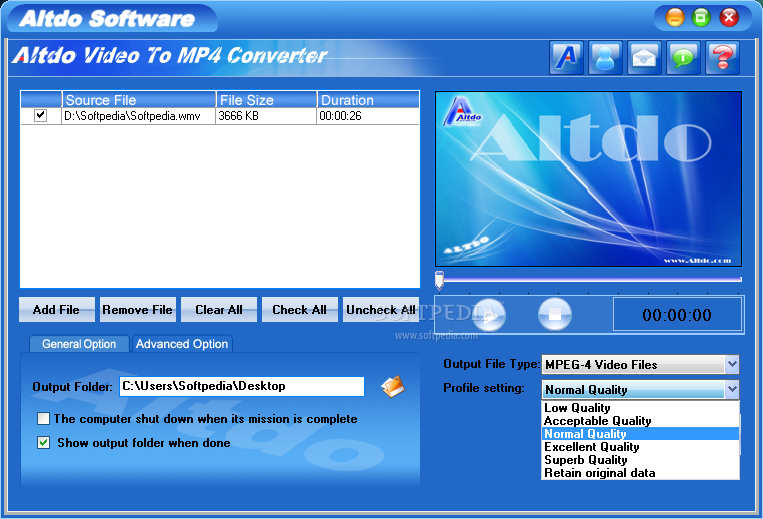Screen dimensions: 763x519
Task: Select Retain original data option
Action: (x=640, y=473)
